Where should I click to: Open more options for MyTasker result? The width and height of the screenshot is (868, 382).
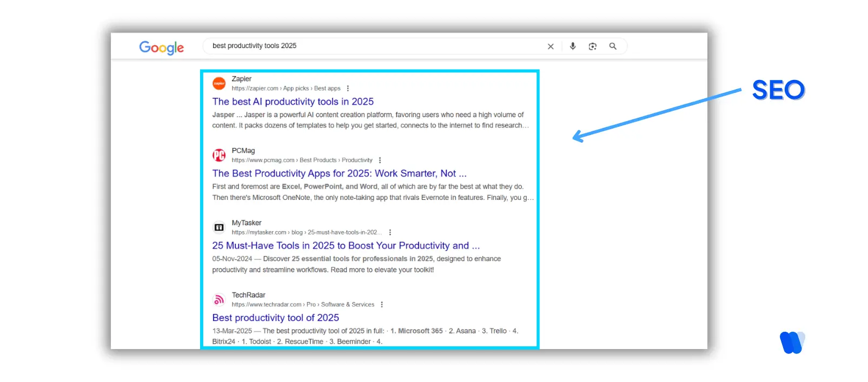(390, 232)
